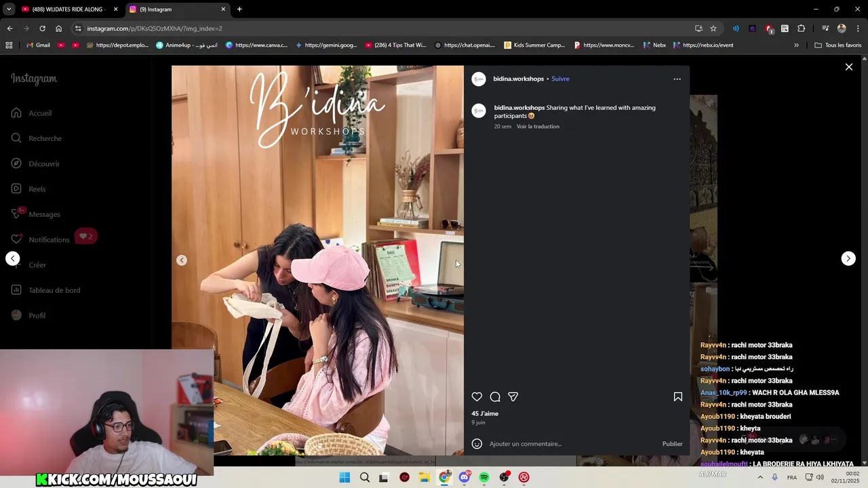Open Chrome three-dot menu
Image resolution: width=868 pixels, height=488 pixels.
click(x=858, y=28)
